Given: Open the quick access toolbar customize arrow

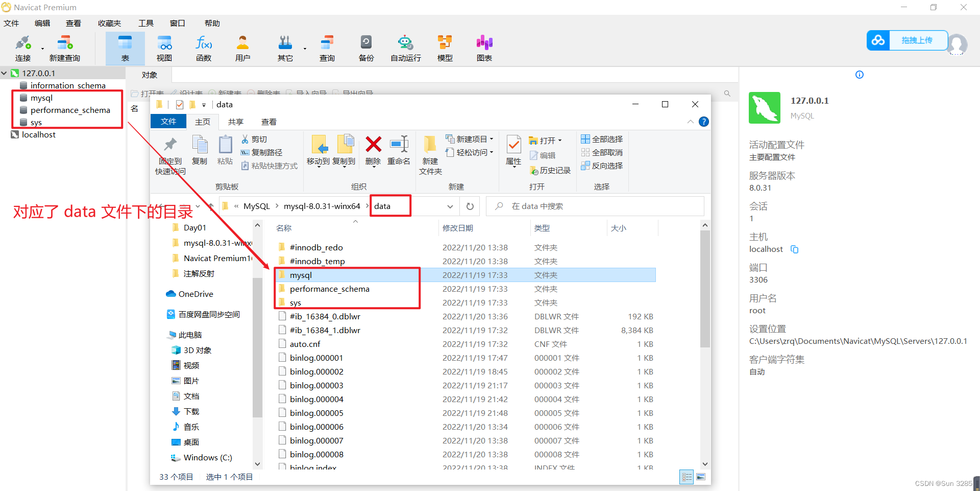Looking at the screenshot, I should 204,105.
